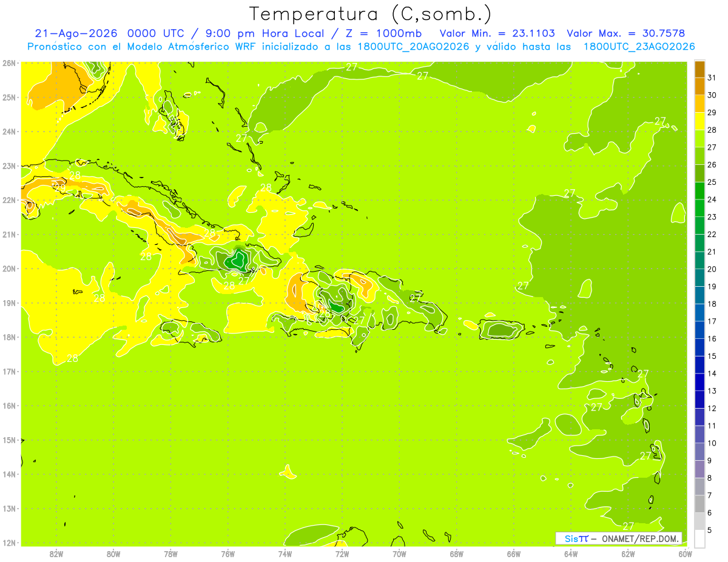Click the 76W longitude label

(x=228, y=554)
